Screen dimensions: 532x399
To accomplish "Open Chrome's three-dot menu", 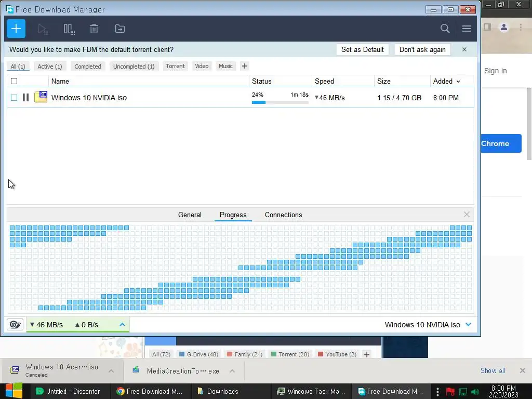I will [x=521, y=27].
